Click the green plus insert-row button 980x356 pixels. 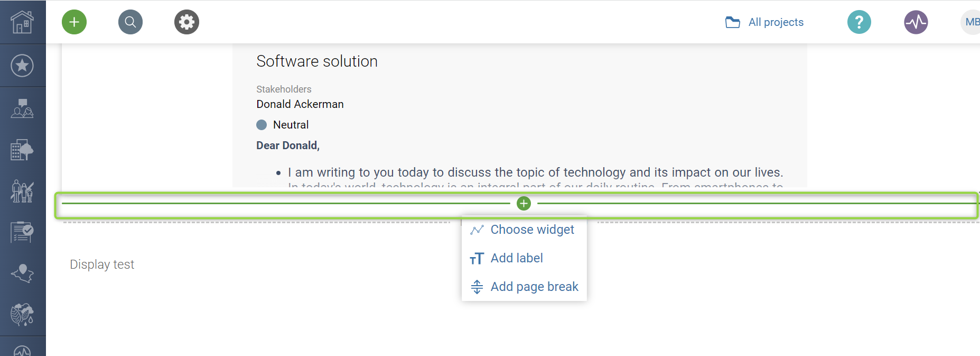pos(524,204)
